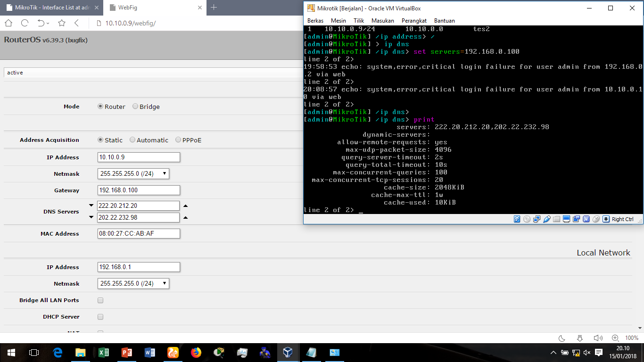Open the Action Center notifications icon

599,353
